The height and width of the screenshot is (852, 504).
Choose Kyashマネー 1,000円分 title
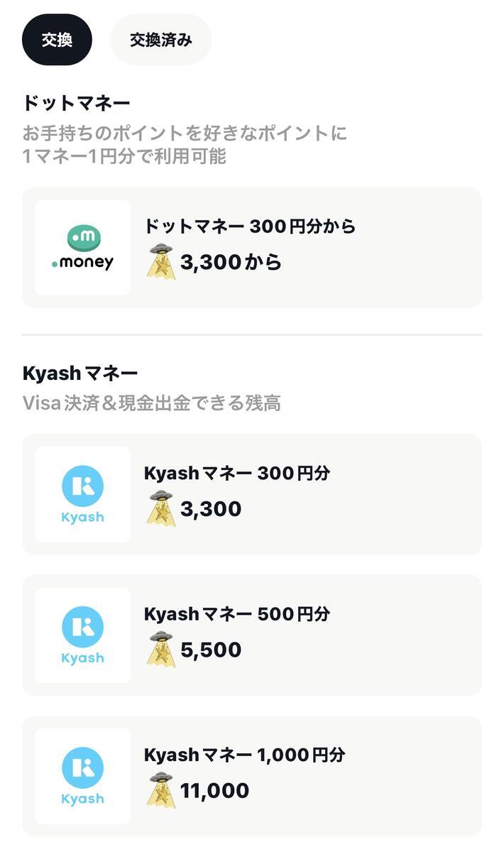[245, 755]
